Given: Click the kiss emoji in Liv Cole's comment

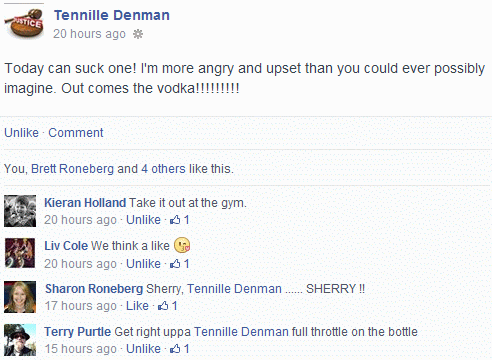Looking at the screenshot, I should 182,245.
